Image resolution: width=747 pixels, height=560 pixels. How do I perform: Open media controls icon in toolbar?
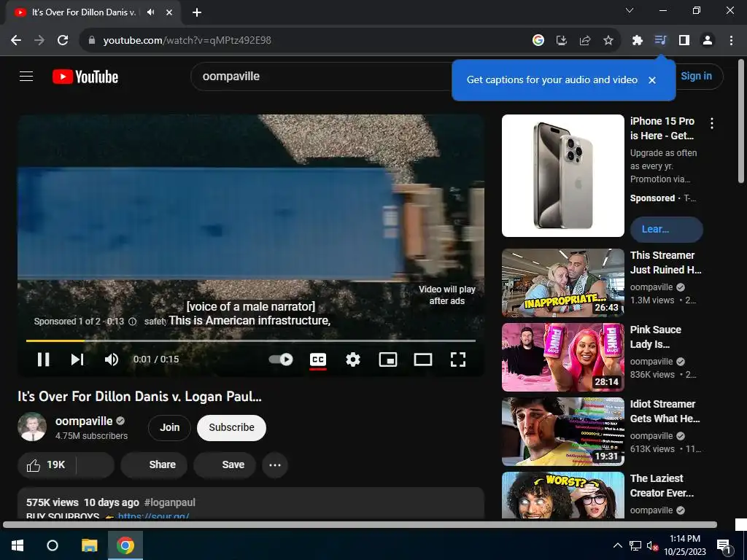661,41
